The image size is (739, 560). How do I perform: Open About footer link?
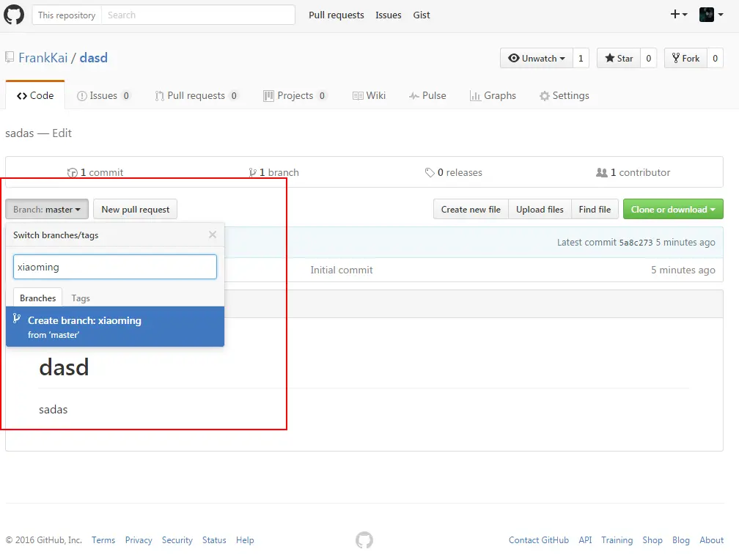(712, 540)
